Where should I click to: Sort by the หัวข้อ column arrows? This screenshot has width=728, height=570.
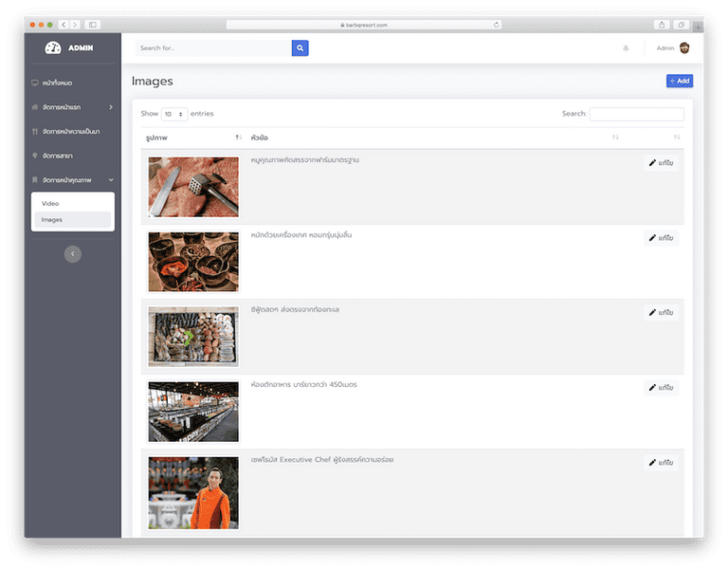pos(615,137)
